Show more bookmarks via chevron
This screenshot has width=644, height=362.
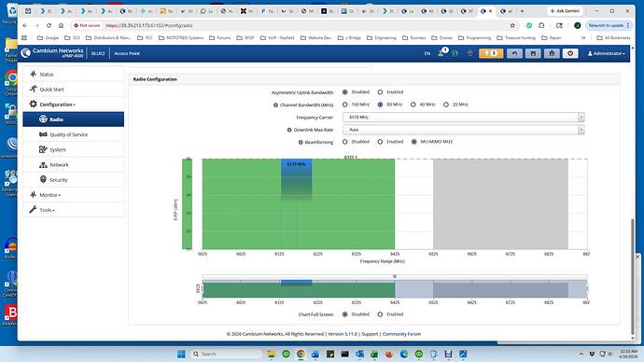(x=583, y=37)
